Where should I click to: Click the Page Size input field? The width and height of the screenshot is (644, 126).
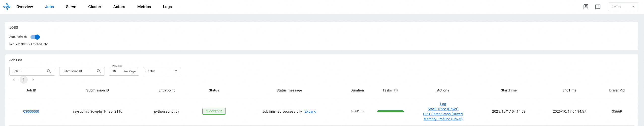[124, 71]
